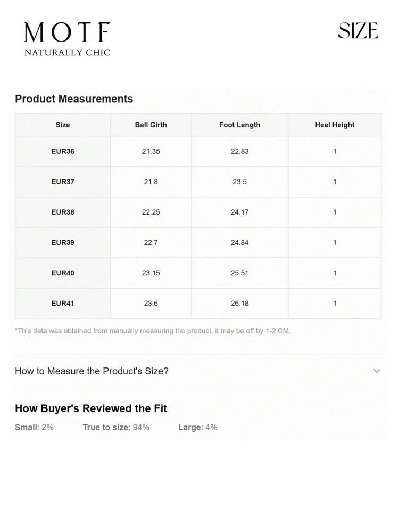Select the Ball Girth column header
The image size is (399, 532).
[151, 125]
